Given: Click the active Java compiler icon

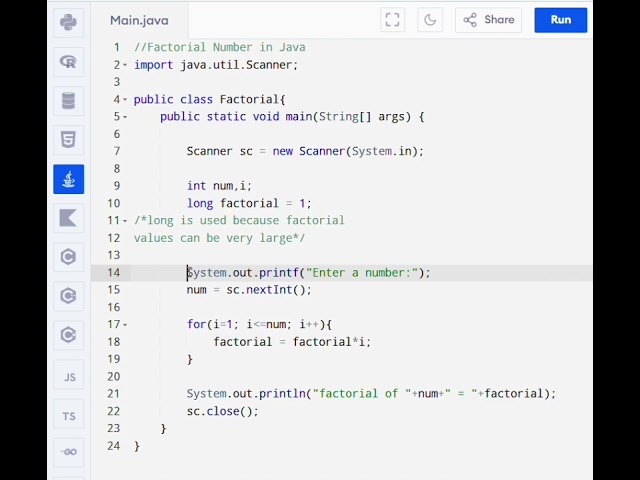Looking at the screenshot, I should (x=68, y=179).
